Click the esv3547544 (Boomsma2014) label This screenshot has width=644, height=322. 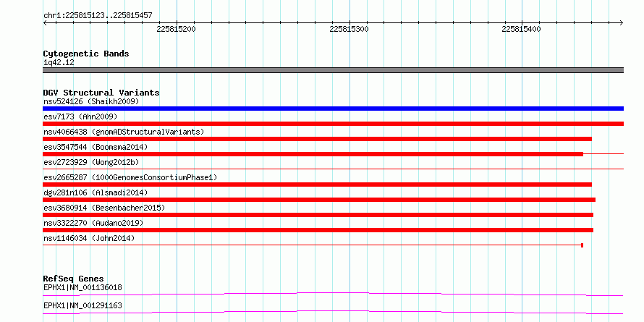point(96,147)
